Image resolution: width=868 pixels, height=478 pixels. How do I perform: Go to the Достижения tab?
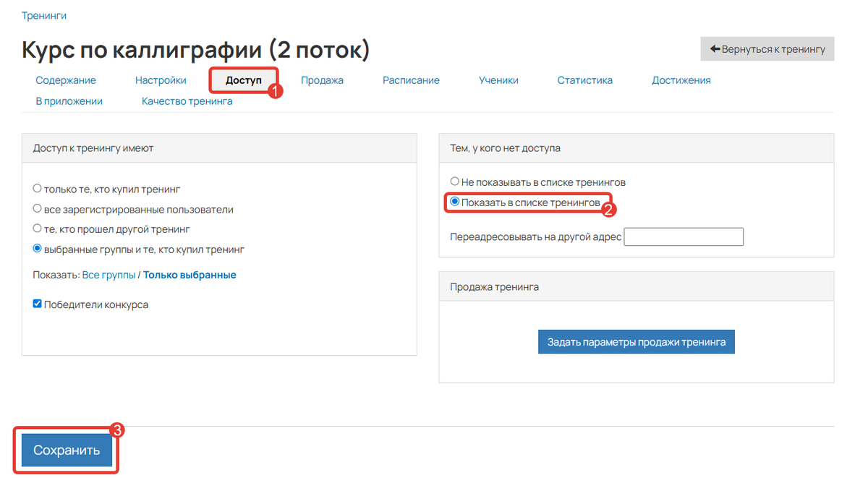pyautogui.click(x=681, y=80)
